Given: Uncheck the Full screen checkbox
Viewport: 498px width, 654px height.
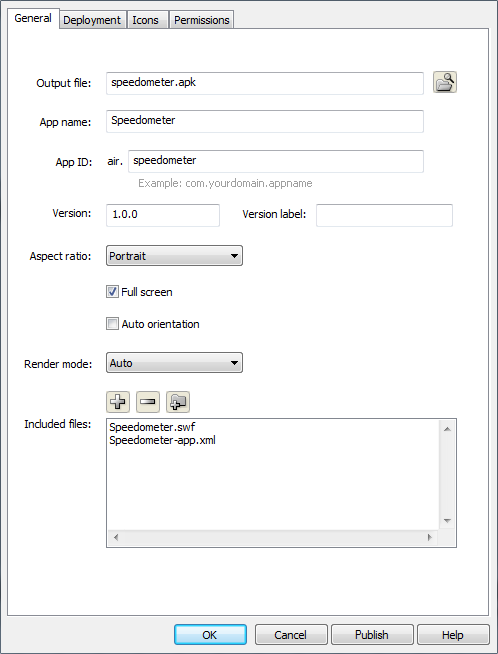Looking at the screenshot, I should point(112,292).
